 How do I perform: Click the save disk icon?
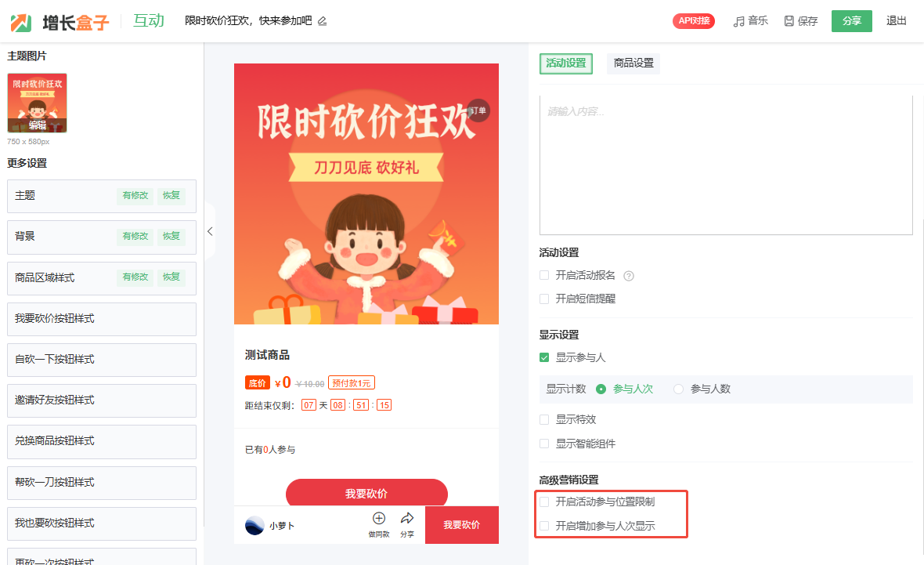789,21
